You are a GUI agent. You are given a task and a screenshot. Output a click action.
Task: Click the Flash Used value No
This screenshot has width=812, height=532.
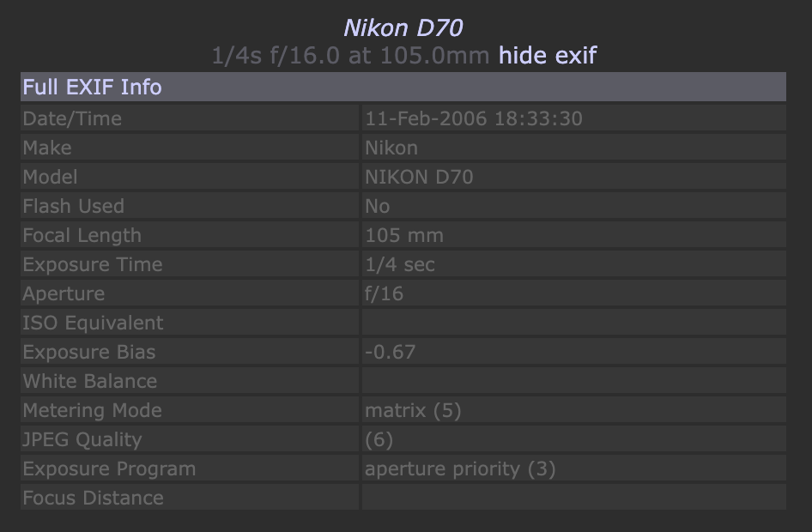(377, 206)
